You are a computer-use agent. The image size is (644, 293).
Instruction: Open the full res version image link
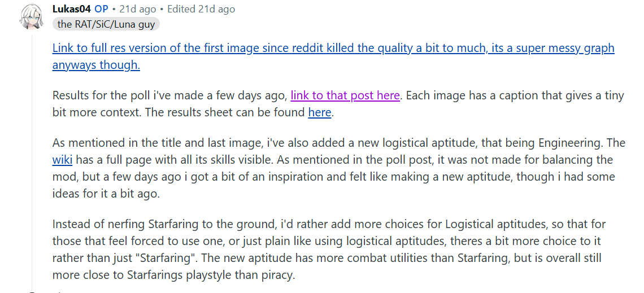[333, 49]
